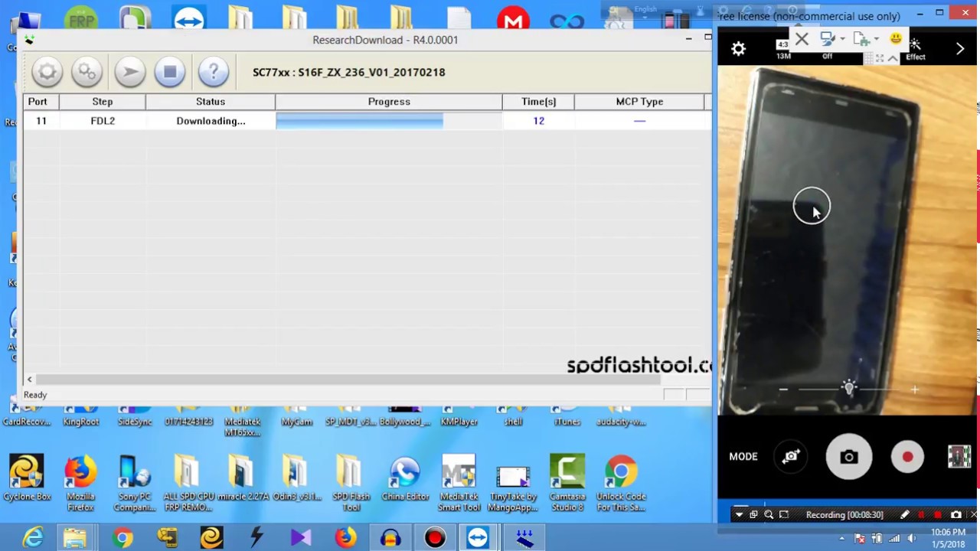980x551 pixels.
Task: Open Chrome from the taskbar
Action: coord(122,538)
